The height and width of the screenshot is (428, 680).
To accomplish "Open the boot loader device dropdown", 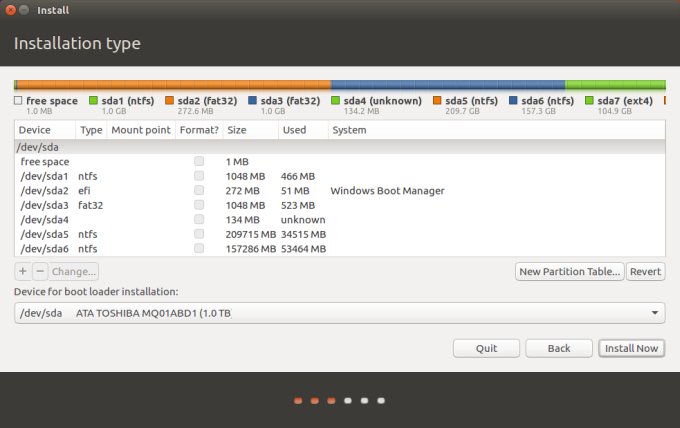I will pyautogui.click(x=340, y=313).
